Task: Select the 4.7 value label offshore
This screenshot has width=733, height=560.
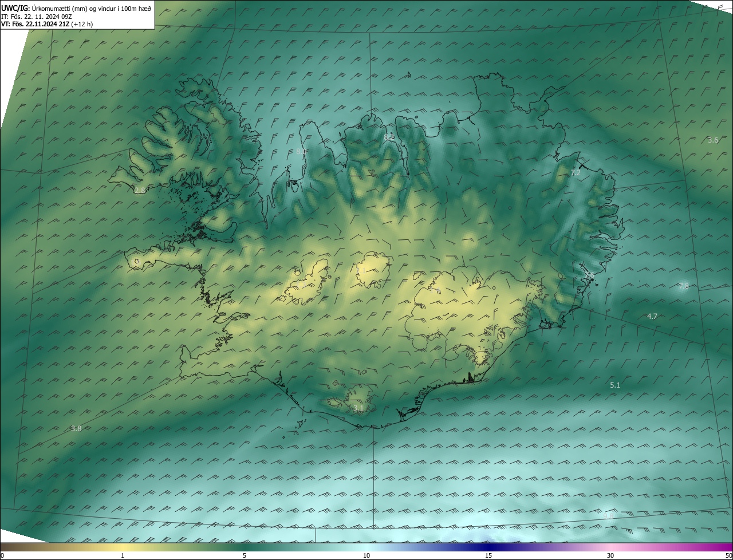Action: point(652,316)
